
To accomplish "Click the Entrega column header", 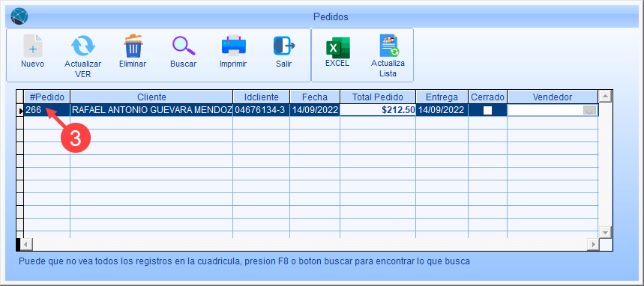I will coord(442,97).
